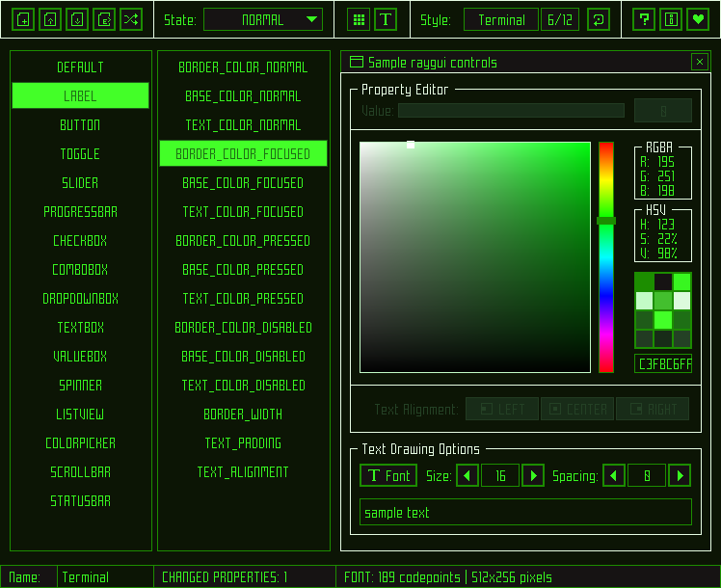Click the Style Terminal combo box

[501, 19]
